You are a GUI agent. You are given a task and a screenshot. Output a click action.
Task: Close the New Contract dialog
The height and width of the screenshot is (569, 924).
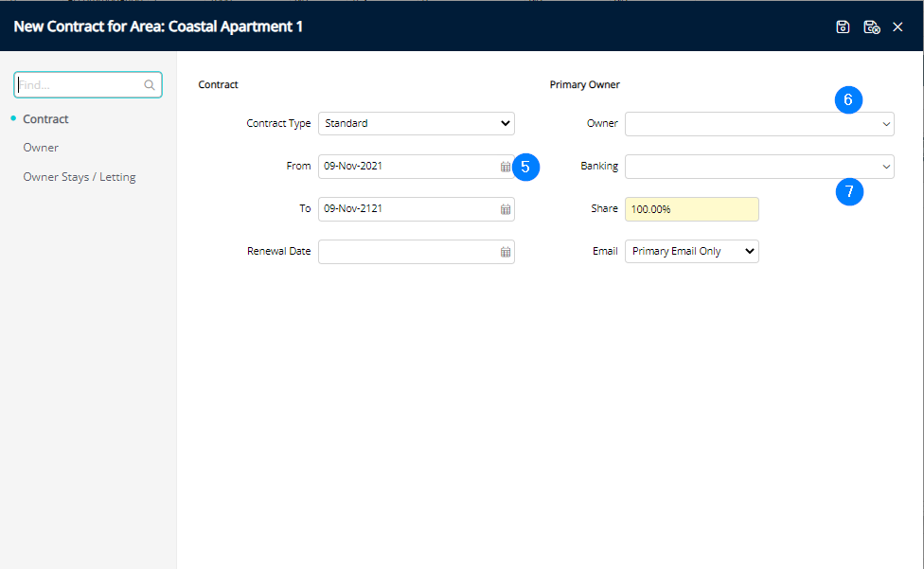point(898,27)
